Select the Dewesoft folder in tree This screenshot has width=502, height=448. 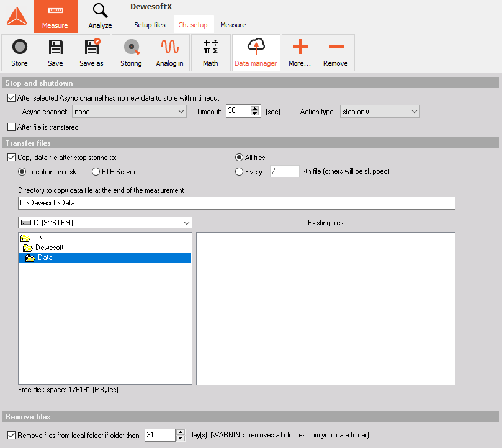point(43,248)
